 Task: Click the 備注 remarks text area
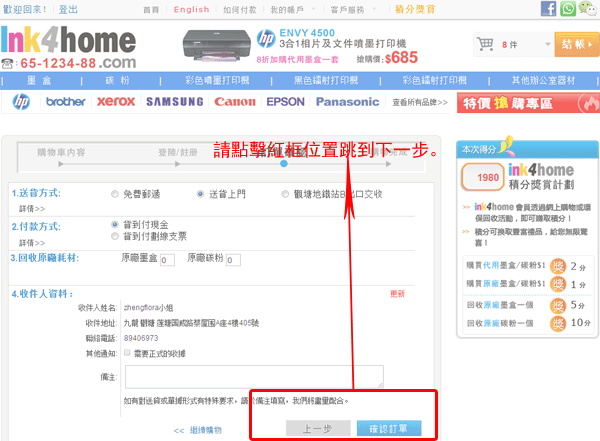click(254, 377)
